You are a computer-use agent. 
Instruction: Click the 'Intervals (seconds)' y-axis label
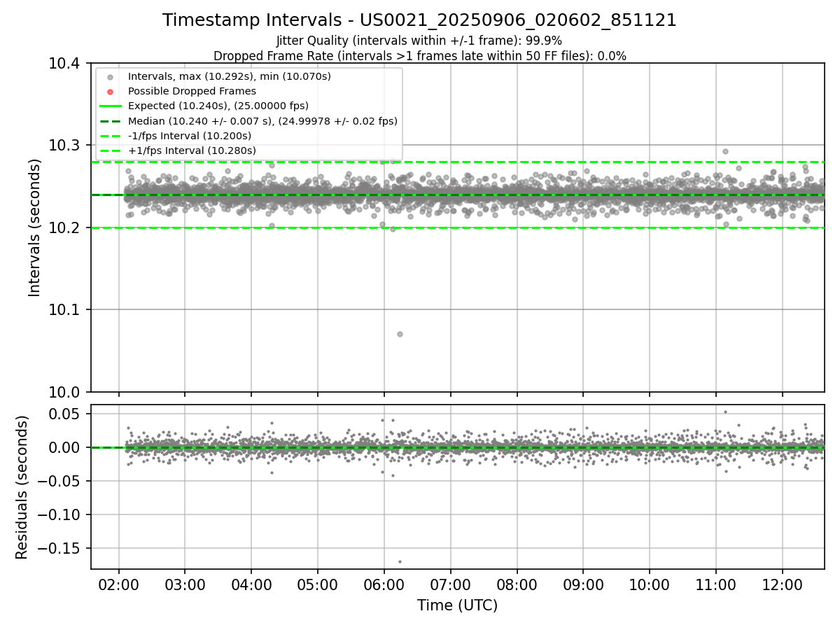point(35,227)
